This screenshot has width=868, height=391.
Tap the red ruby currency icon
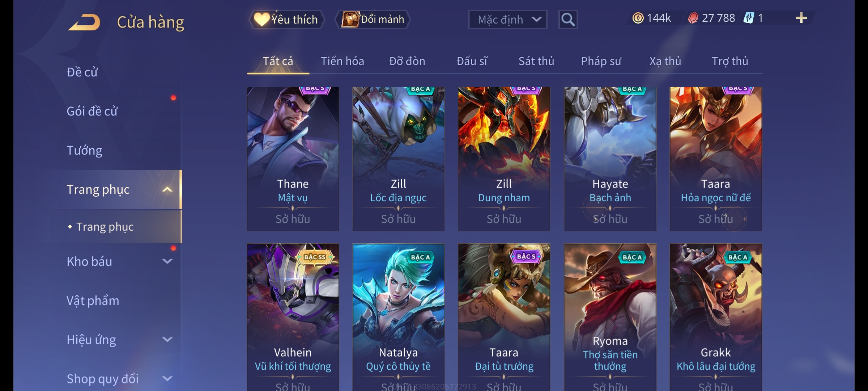coord(693,18)
